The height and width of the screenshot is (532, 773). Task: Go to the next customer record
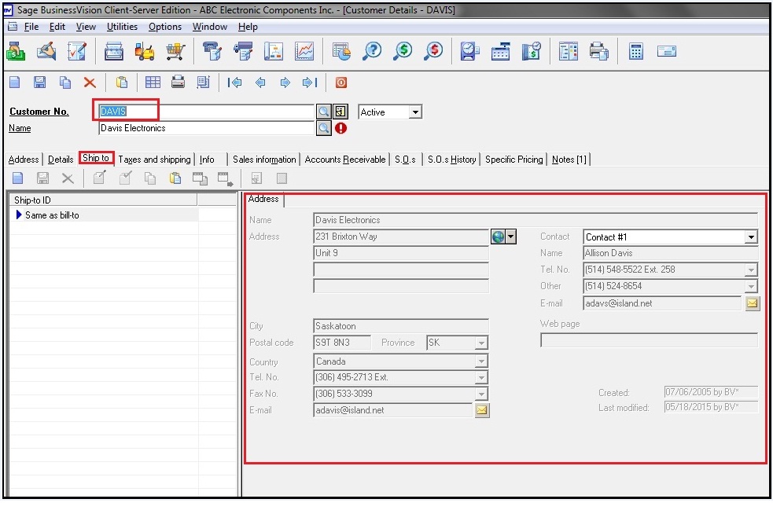(285, 83)
